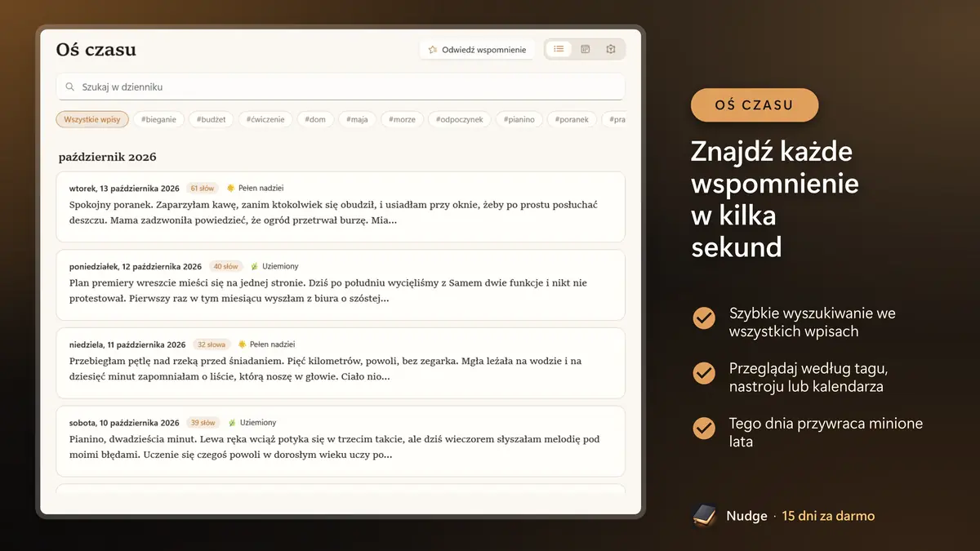Click the 39 słów word-count badge

point(203,423)
